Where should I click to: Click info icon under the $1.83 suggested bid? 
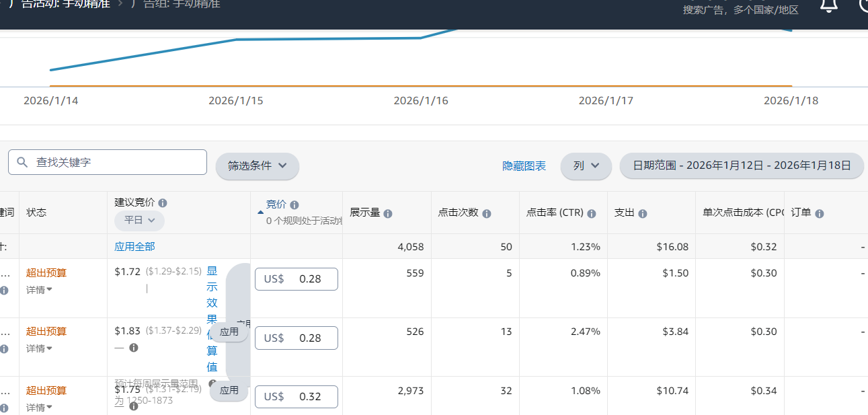[x=134, y=348]
